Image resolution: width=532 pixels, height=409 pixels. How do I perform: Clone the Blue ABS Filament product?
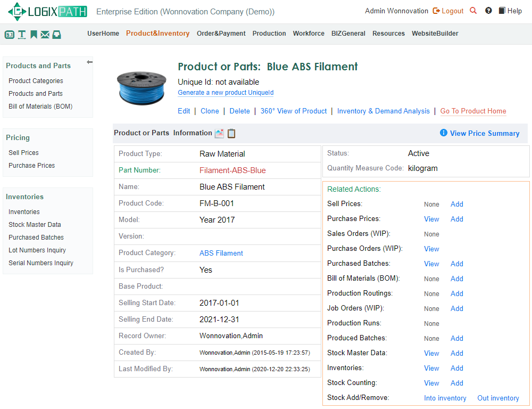pos(210,111)
